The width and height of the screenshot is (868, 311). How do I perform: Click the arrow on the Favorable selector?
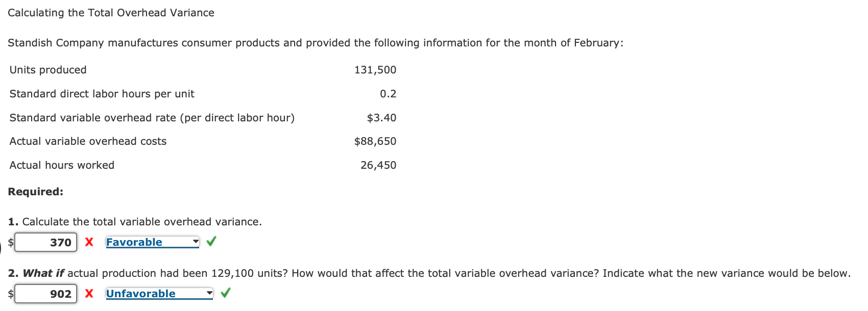point(195,241)
